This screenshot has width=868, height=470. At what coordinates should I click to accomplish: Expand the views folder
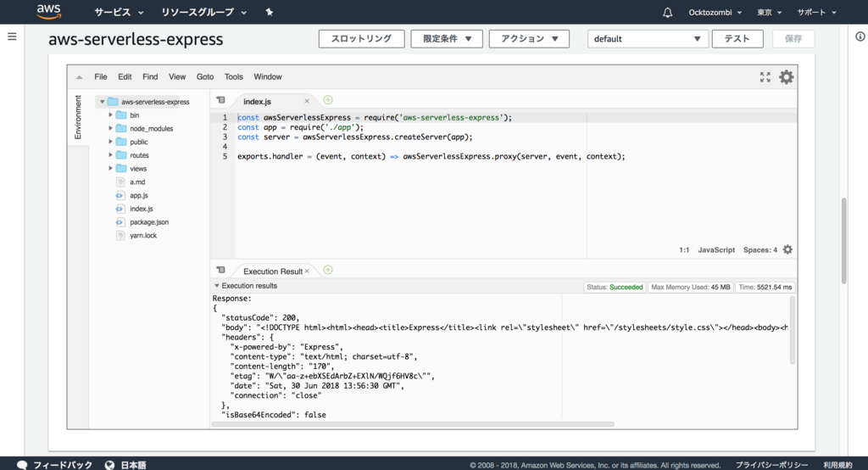tap(110, 168)
